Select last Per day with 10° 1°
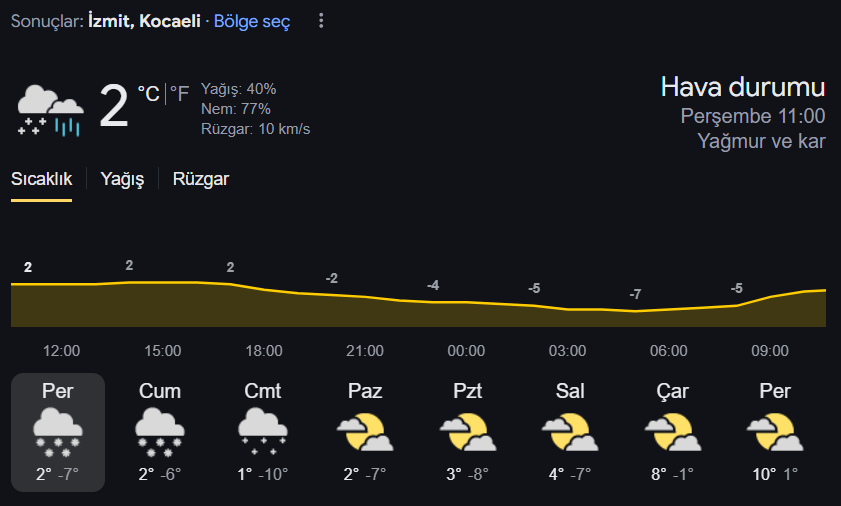This screenshot has height=506, width=841. [x=774, y=432]
